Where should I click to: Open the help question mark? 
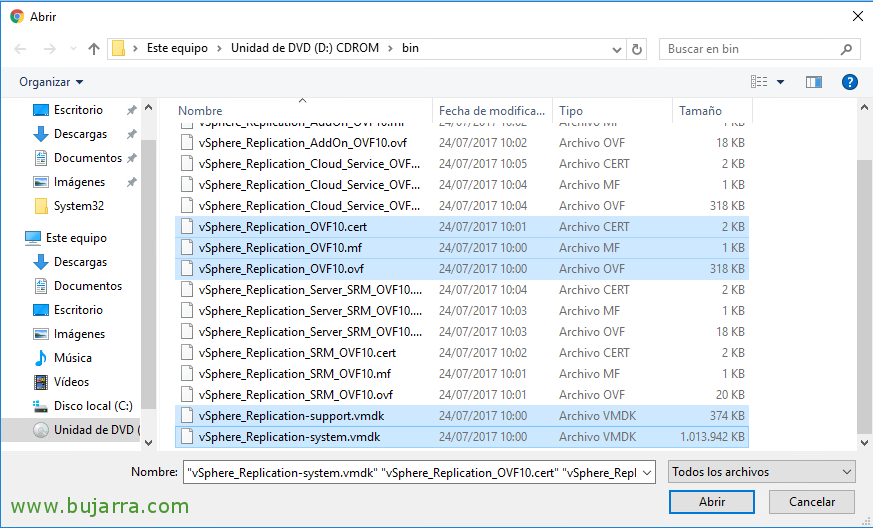(849, 82)
